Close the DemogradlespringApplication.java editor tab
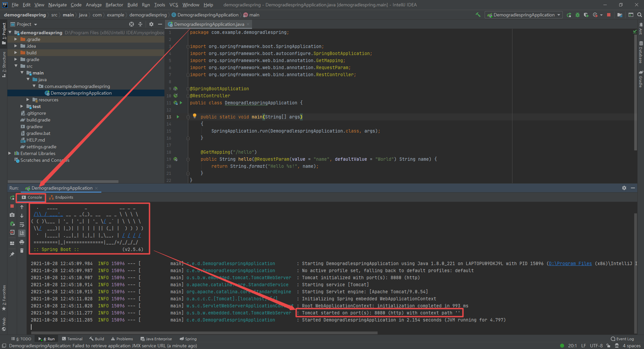This screenshot has height=349, width=644. [248, 24]
